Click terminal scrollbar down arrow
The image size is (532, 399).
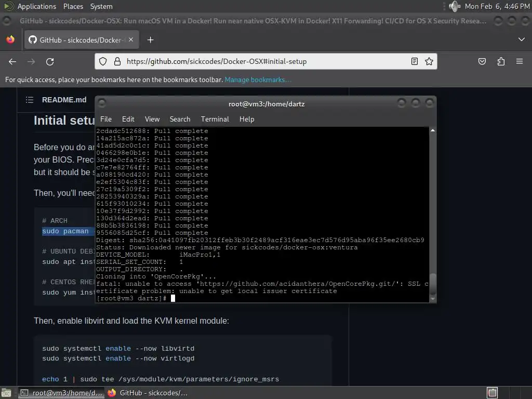pos(433,299)
